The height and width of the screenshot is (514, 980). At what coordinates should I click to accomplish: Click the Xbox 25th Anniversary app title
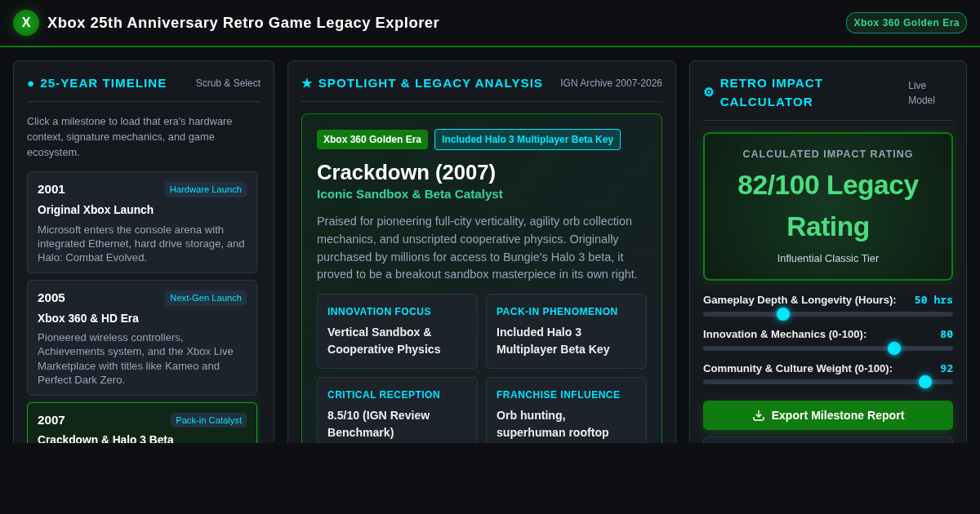click(243, 23)
